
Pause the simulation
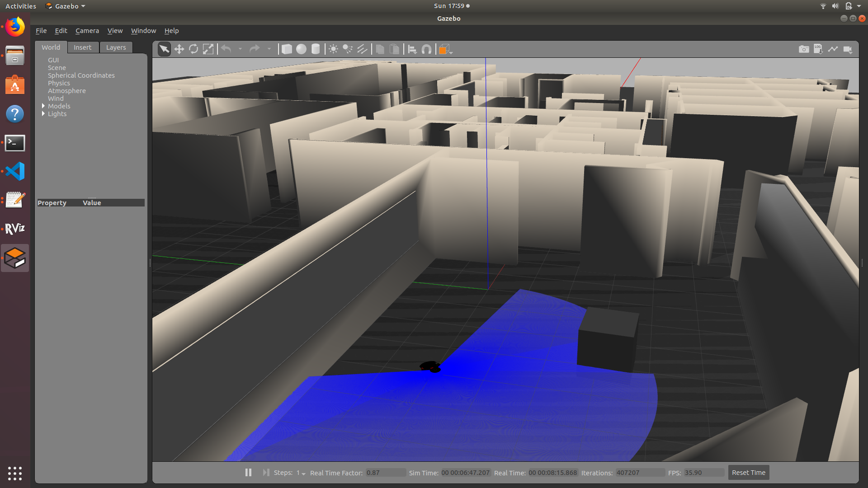pos(248,472)
